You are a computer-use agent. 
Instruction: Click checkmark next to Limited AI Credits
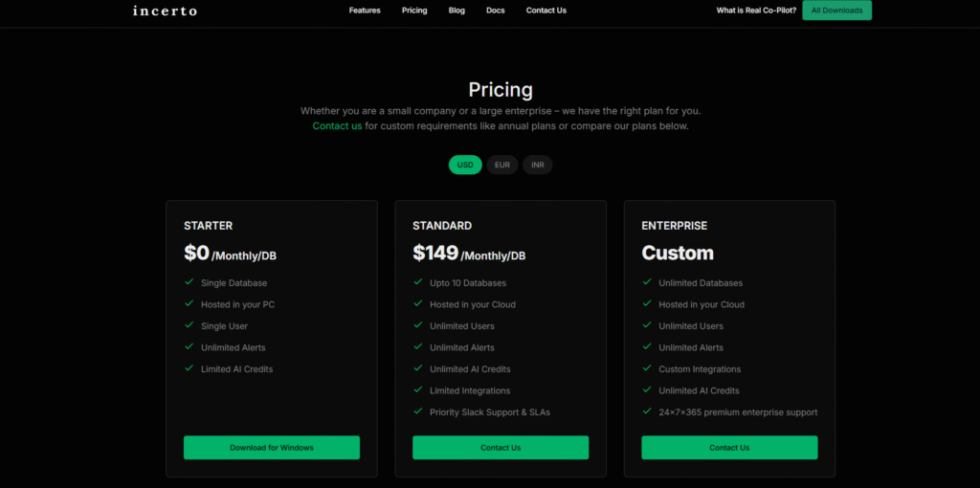pos(189,368)
